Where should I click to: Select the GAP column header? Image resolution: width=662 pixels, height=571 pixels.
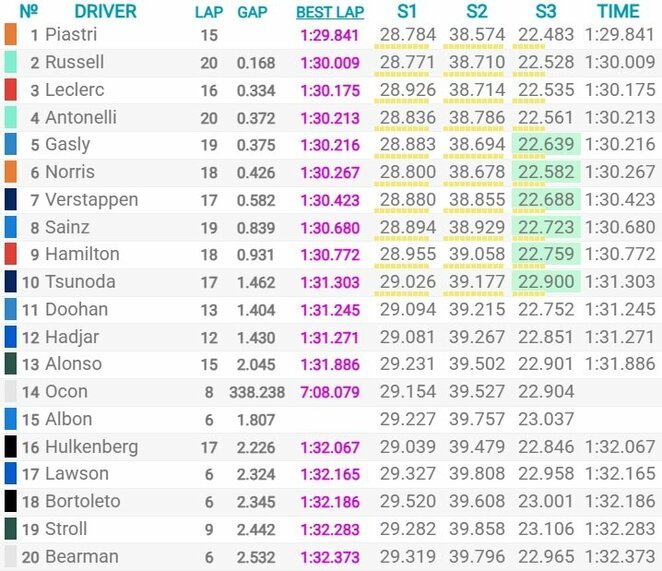click(x=251, y=13)
